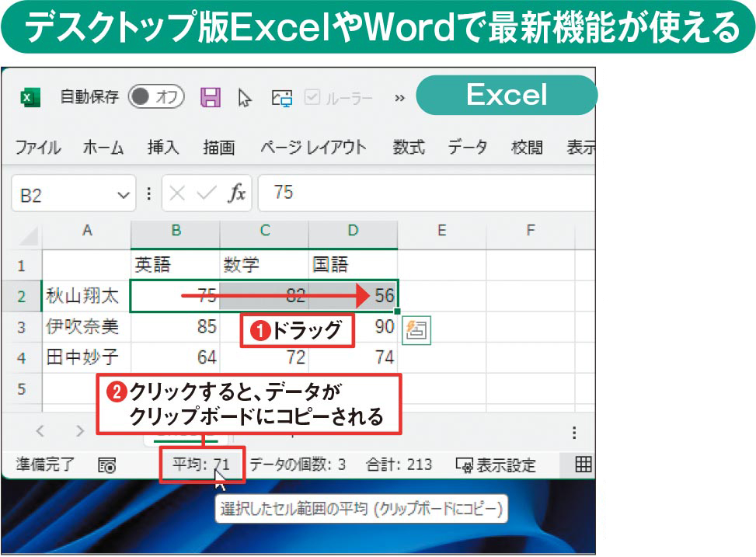Select row 2 header
The height and width of the screenshot is (557, 756).
(21, 296)
